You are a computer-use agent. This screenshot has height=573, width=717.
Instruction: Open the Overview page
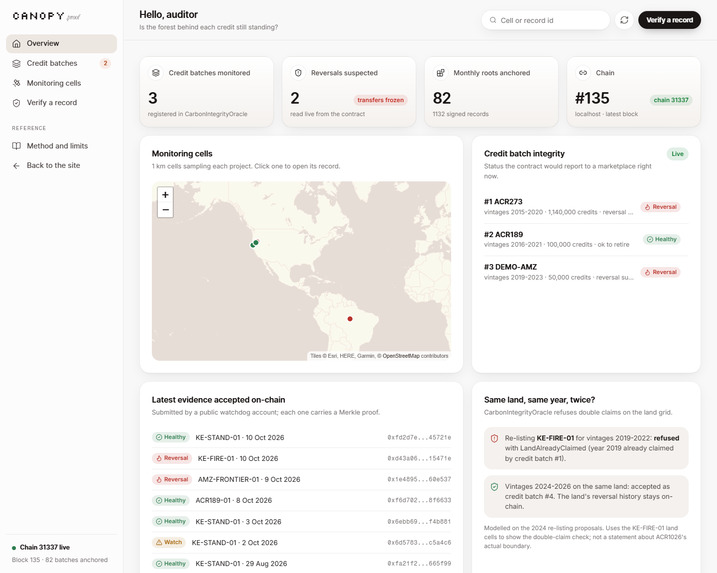pyautogui.click(x=61, y=43)
